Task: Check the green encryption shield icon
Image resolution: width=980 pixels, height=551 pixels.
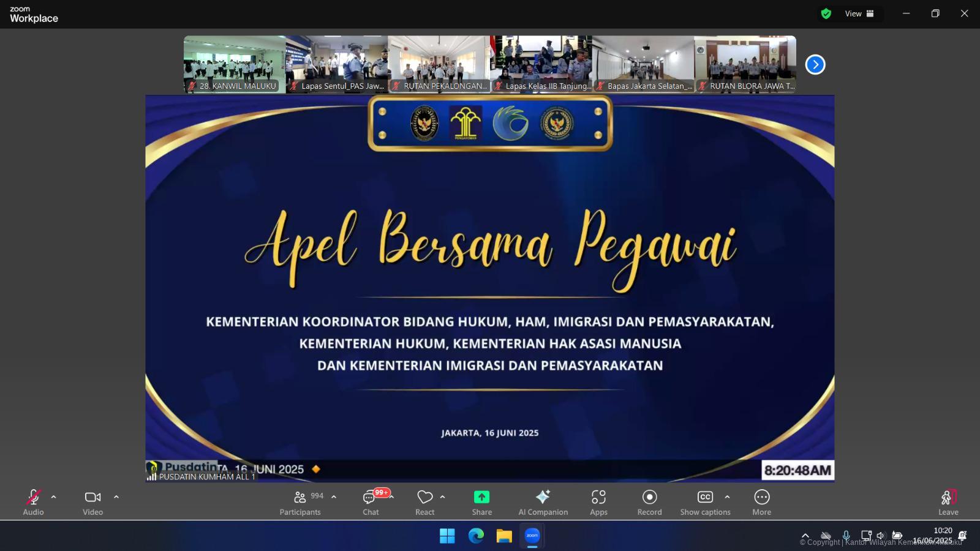Action: tap(826, 13)
